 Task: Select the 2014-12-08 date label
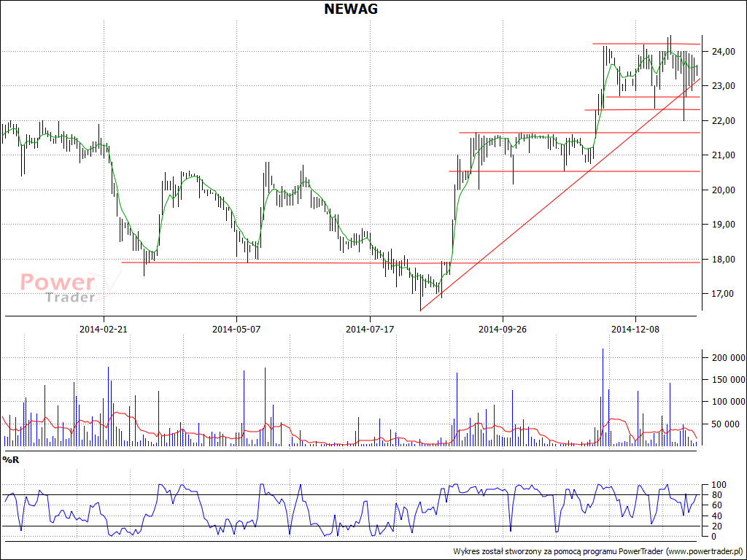coord(635,329)
